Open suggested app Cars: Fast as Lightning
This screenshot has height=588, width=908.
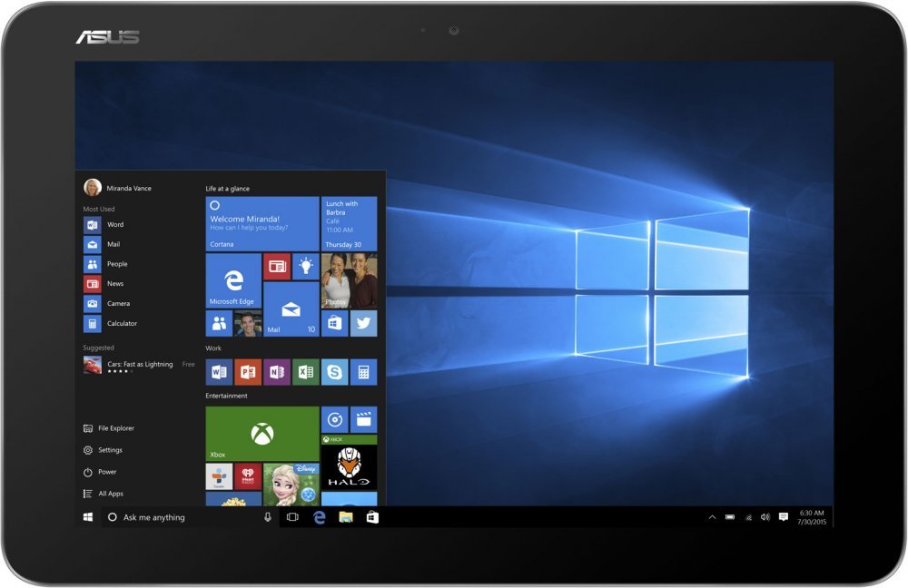pyautogui.click(x=139, y=365)
